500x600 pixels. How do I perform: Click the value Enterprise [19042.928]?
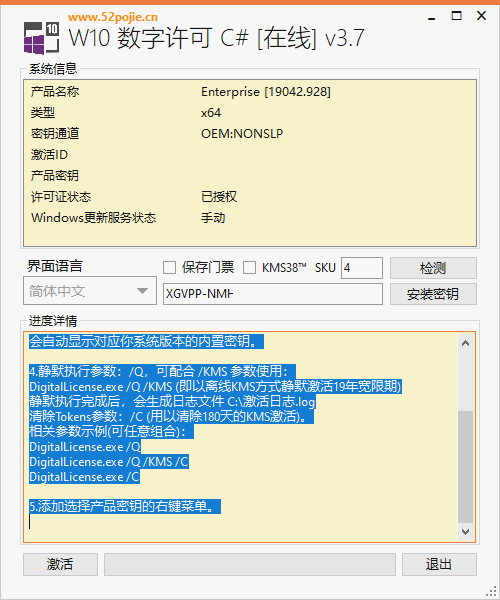tap(266, 92)
